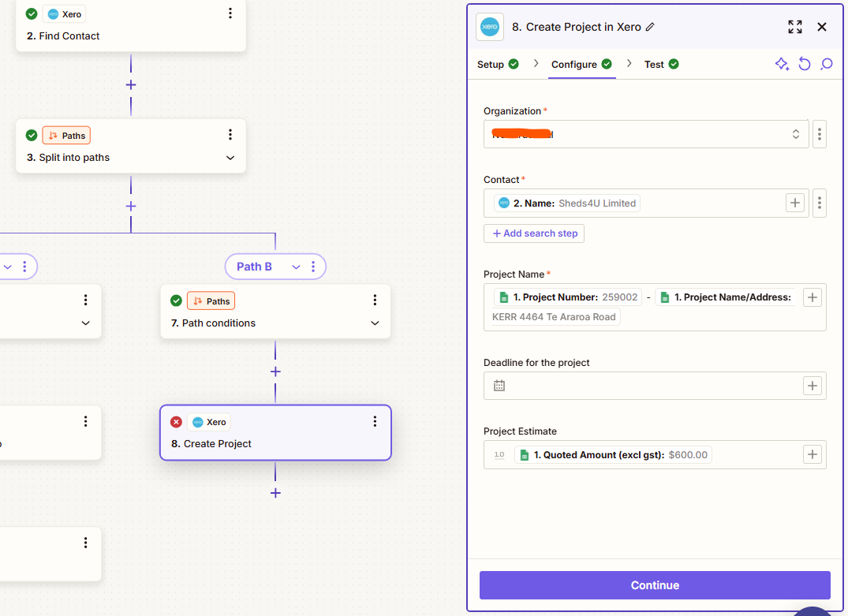Add a step below Path conditions
The height and width of the screenshot is (616, 848).
[275, 371]
